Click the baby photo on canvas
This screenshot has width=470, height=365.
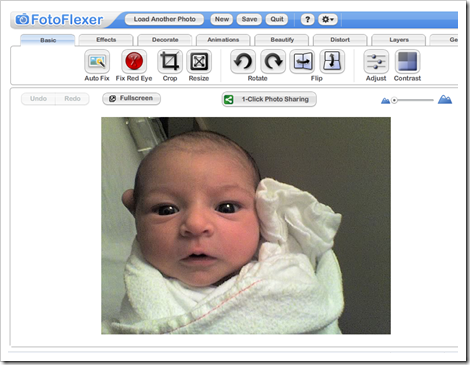pyautogui.click(x=246, y=225)
